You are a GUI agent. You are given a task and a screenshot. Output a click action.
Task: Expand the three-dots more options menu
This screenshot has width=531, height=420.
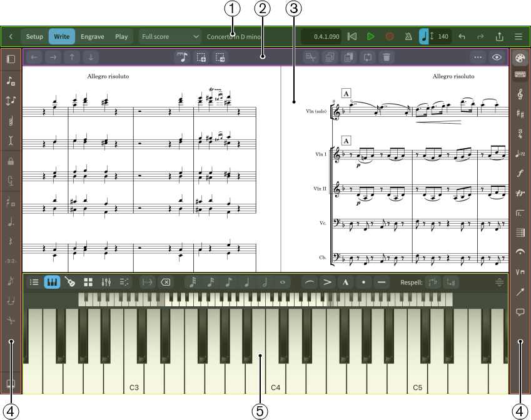click(x=478, y=57)
